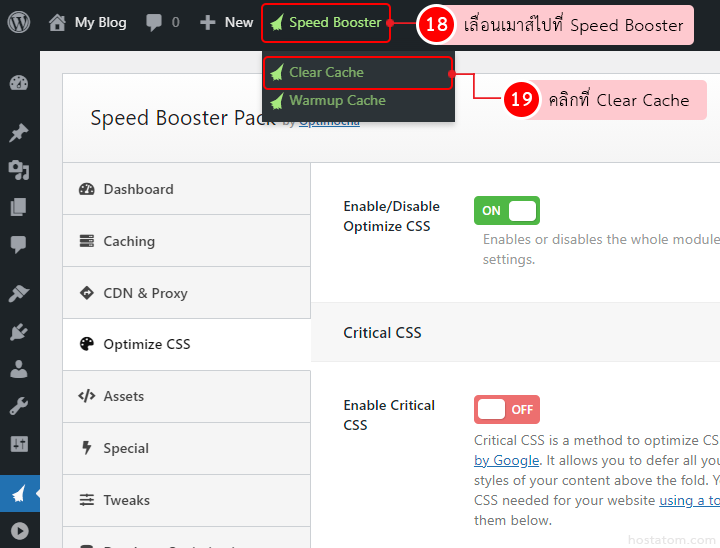This screenshot has height=548, width=720.
Task: Open Posts via the pushpin icon
Action: click(x=19, y=133)
